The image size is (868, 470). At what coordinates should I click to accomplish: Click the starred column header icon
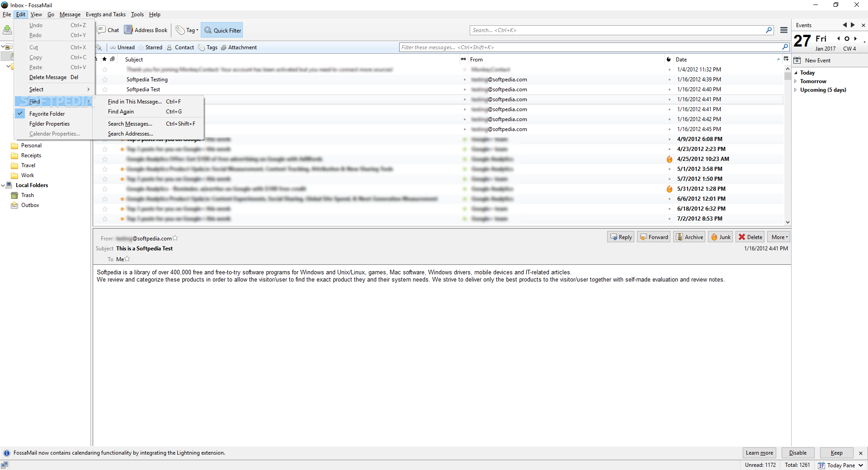click(x=104, y=59)
